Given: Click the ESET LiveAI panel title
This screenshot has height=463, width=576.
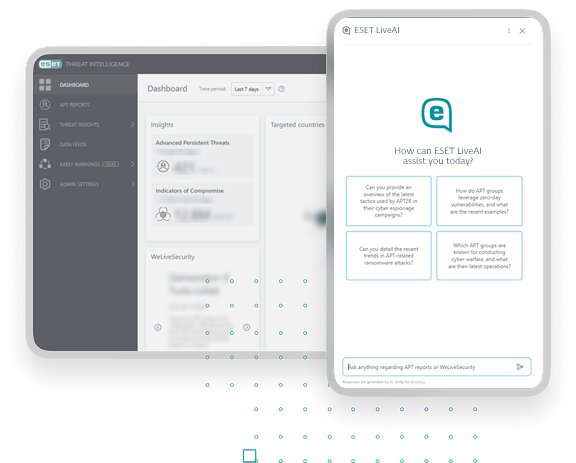Looking at the screenshot, I should tap(377, 30).
